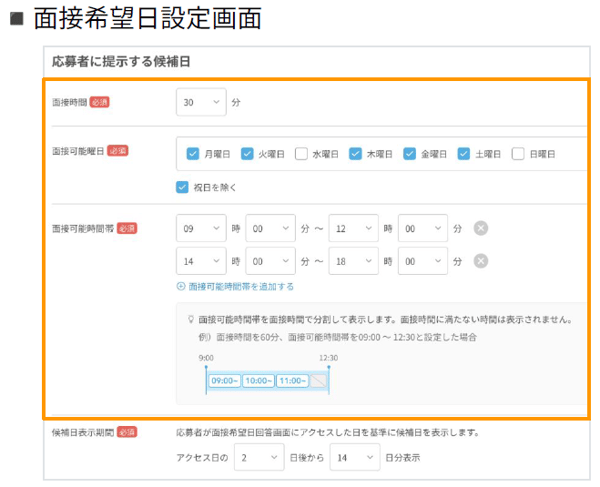Uncheck the 火曜日 checkbox

[247, 154]
